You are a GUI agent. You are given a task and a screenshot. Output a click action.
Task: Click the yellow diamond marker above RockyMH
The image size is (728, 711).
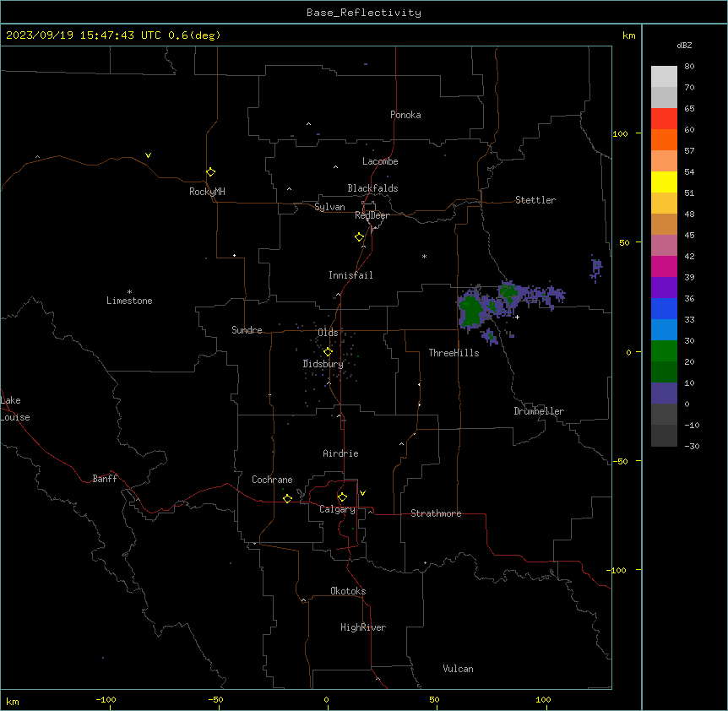pos(211,172)
